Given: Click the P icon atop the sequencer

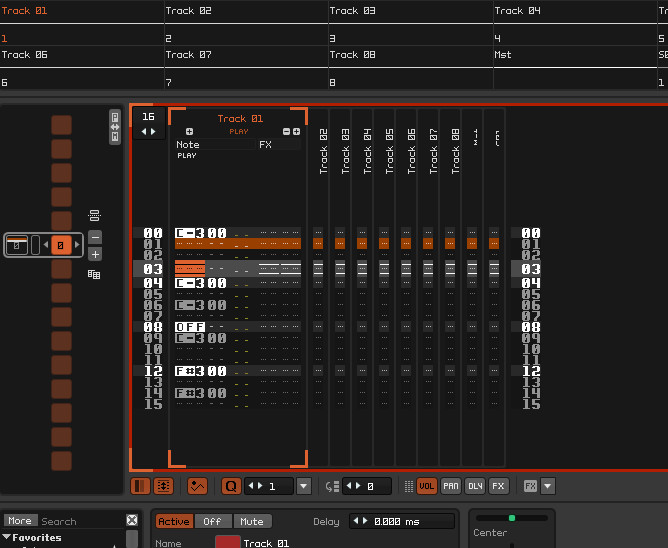Looking at the screenshot, I should click(115, 117).
